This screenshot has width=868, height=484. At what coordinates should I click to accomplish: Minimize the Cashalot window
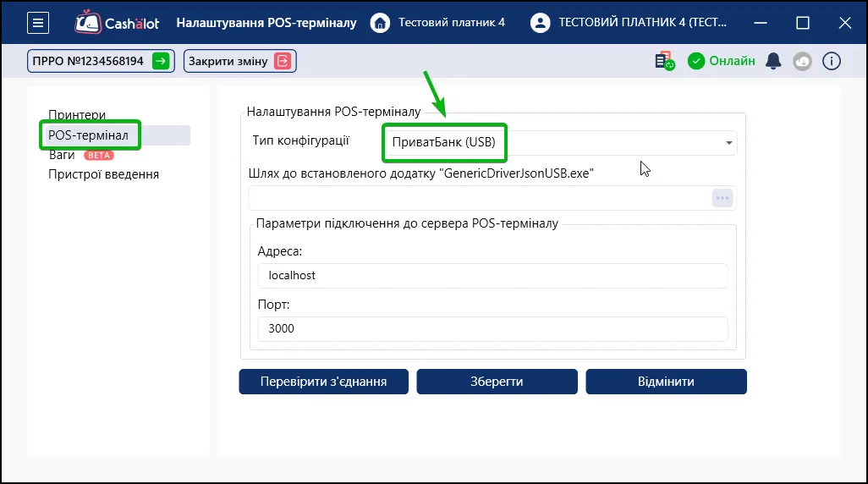[x=761, y=23]
